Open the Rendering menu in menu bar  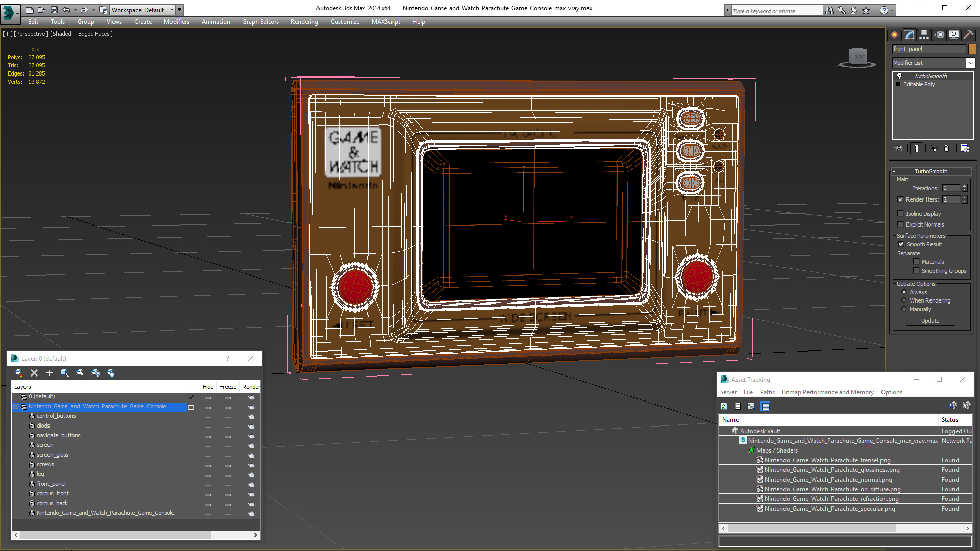(304, 21)
